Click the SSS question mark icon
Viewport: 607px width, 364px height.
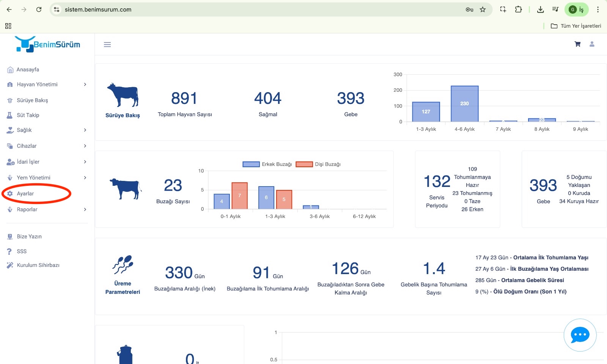click(9, 251)
